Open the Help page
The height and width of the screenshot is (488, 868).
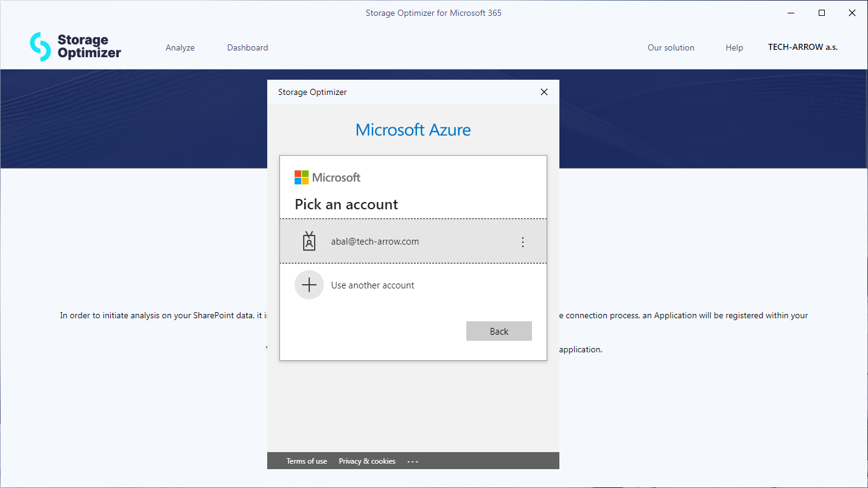[734, 47]
